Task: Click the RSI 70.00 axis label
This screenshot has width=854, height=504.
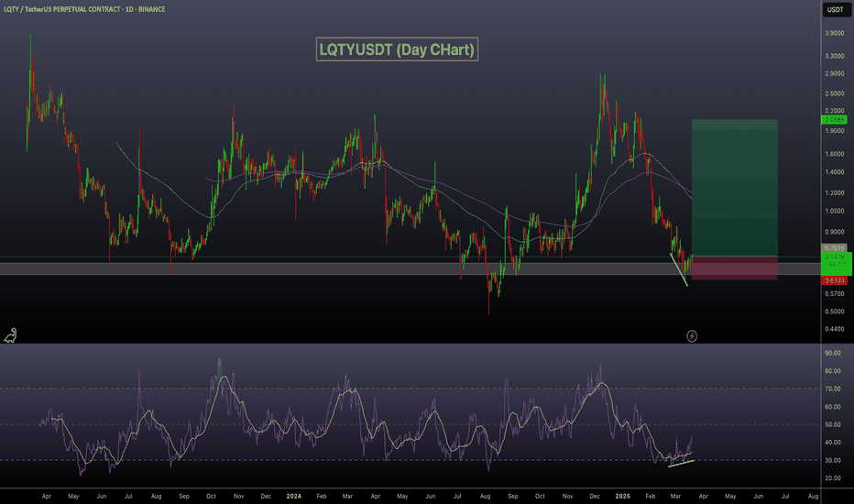Action: 833,389
